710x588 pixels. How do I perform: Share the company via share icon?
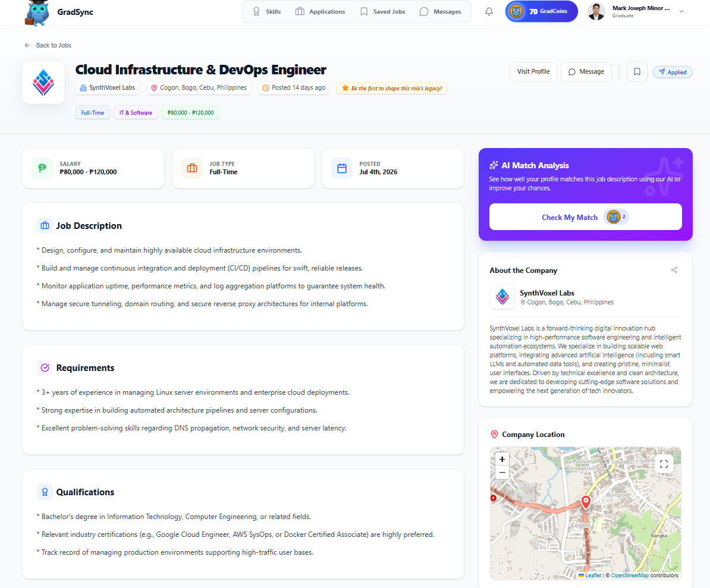(674, 271)
